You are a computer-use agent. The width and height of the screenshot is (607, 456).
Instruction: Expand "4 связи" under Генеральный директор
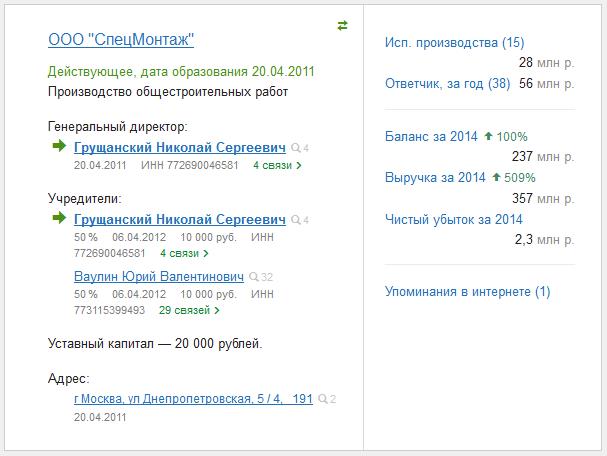coord(277,165)
